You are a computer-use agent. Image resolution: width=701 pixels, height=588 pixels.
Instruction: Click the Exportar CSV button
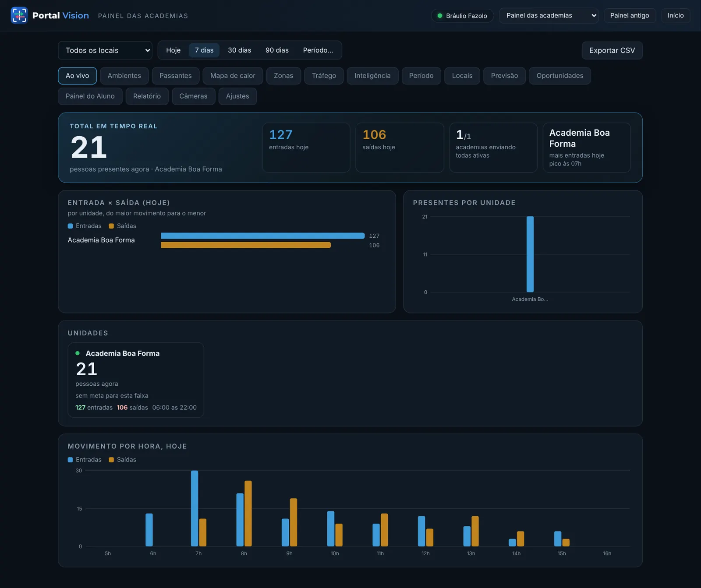point(612,50)
